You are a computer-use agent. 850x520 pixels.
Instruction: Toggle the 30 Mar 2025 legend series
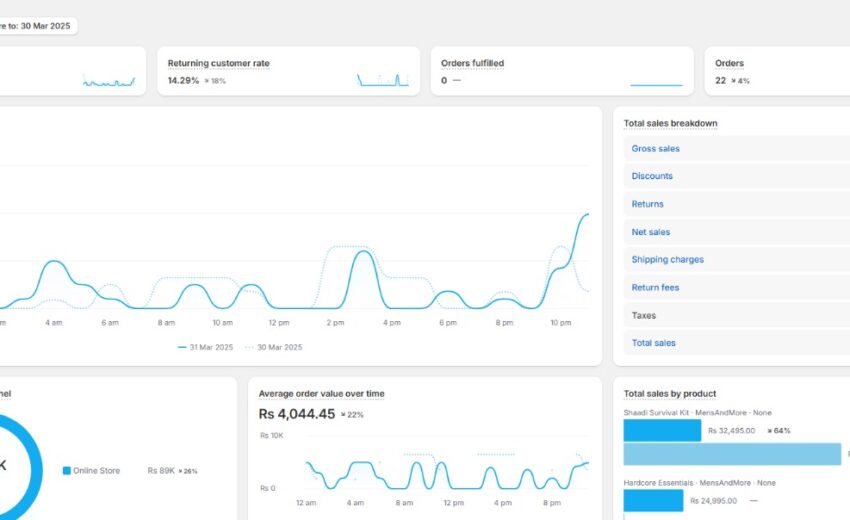pyautogui.click(x=274, y=348)
